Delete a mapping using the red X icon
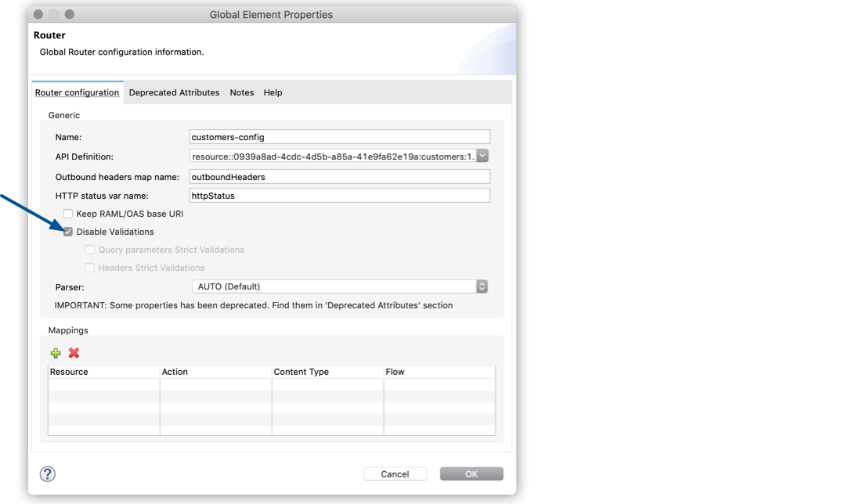Image resolution: width=867 pixels, height=504 pixels. 73,353
